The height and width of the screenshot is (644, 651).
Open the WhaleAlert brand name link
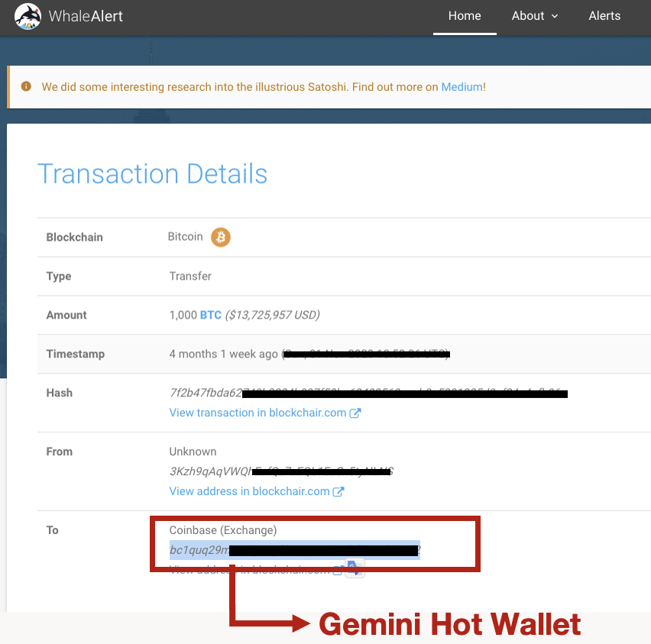click(x=86, y=16)
